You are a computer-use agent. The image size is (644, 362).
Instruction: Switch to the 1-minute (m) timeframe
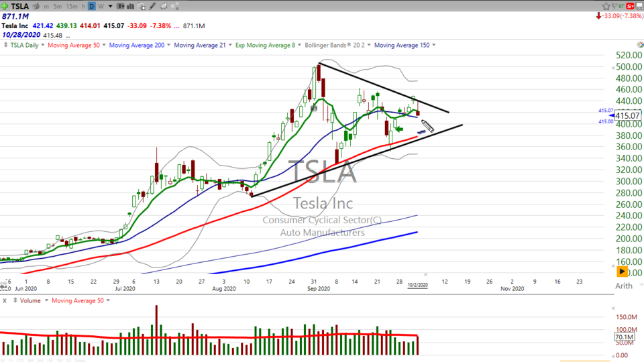click(x=46, y=7)
